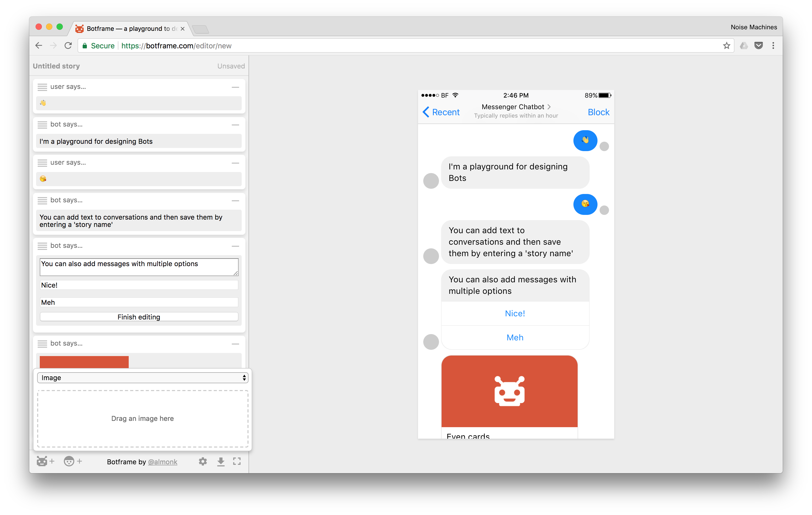Add a new user message with face-plus icon
This screenshot has width=812, height=515.
tap(72, 461)
